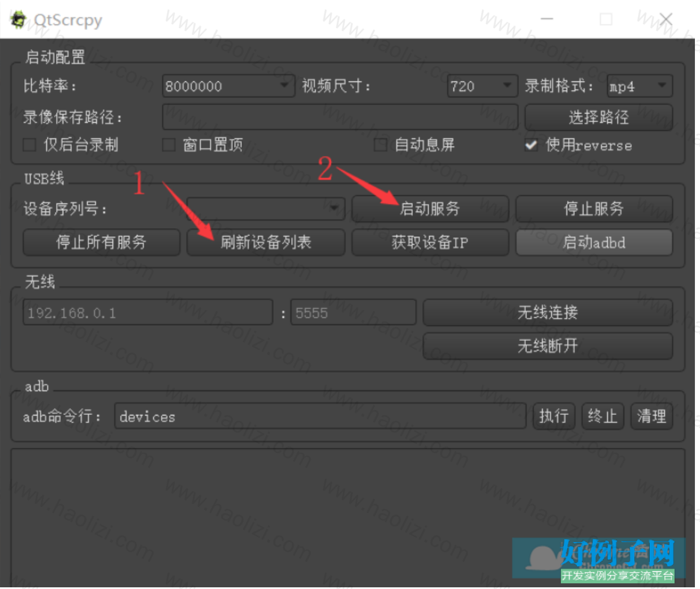Click the 停止服务 button
The height and width of the screenshot is (589, 700).
click(594, 209)
